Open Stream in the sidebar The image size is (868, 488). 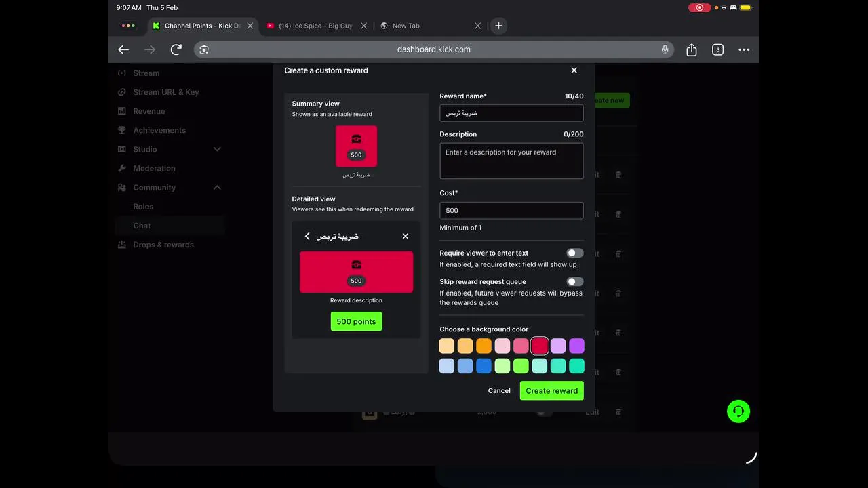pos(146,73)
